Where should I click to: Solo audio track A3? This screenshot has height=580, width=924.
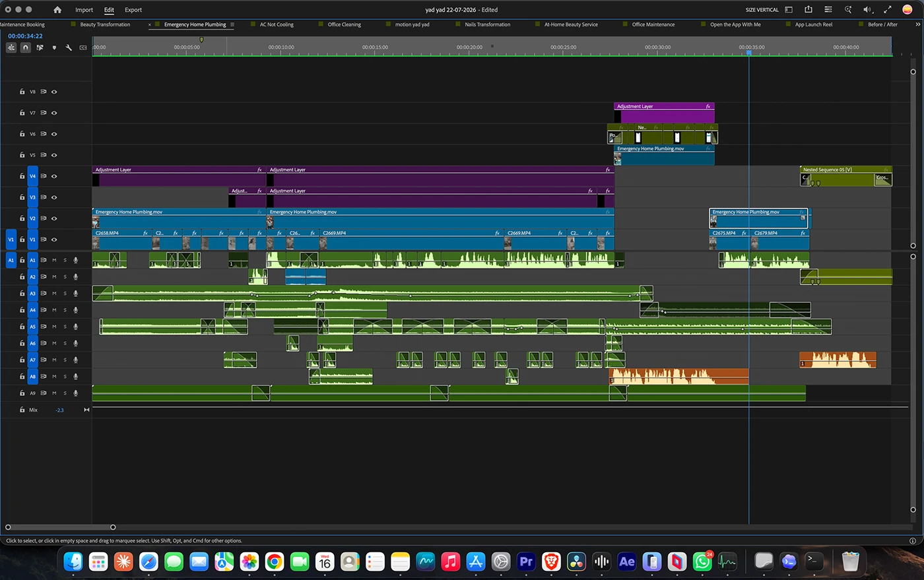[65, 294]
